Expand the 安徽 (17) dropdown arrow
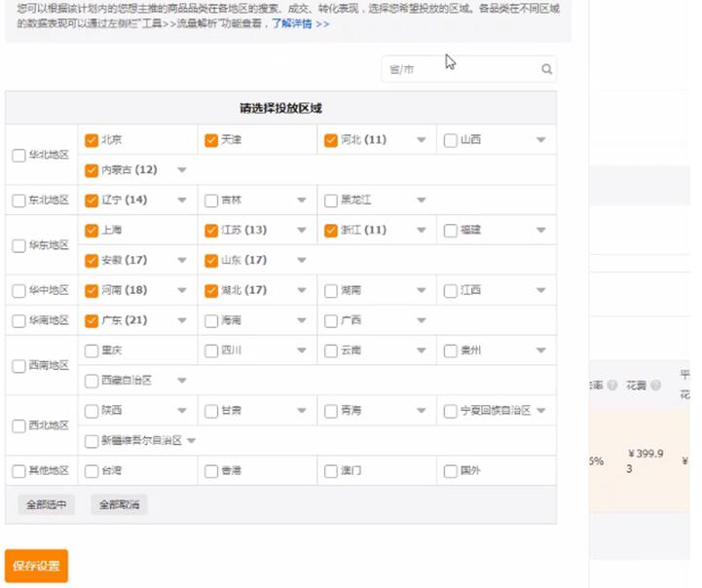The width and height of the screenshot is (702, 588). (x=182, y=260)
